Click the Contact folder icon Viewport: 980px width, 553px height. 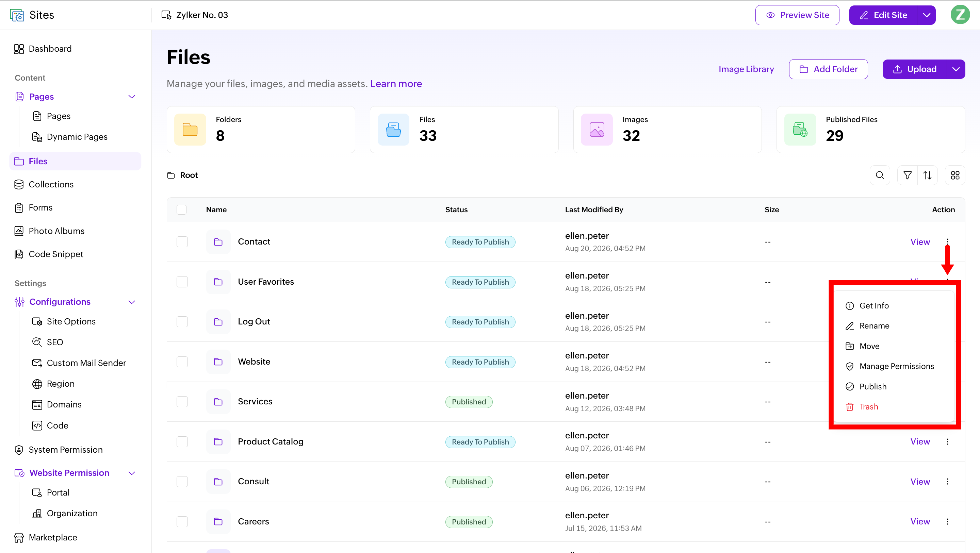point(218,242)
